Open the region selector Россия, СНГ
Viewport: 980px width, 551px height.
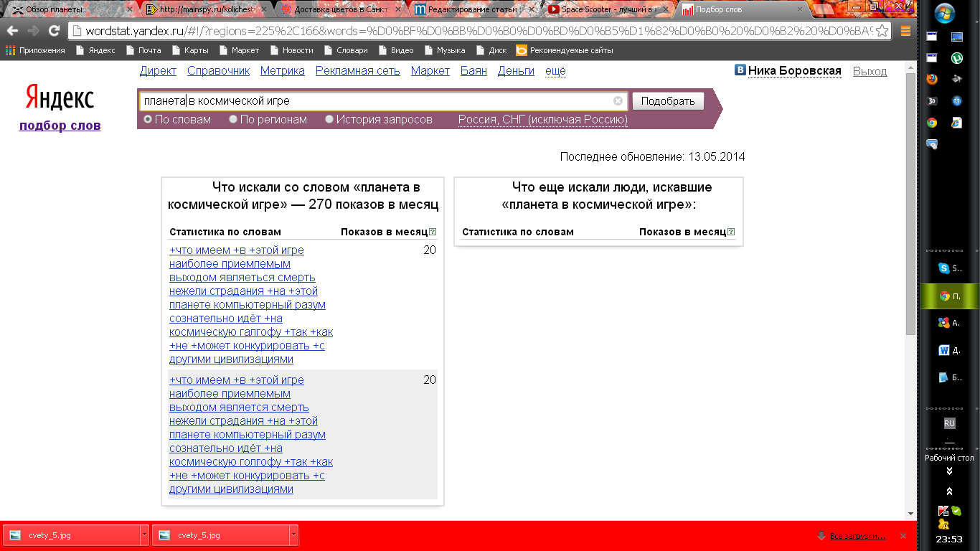(x=543, y=120)
